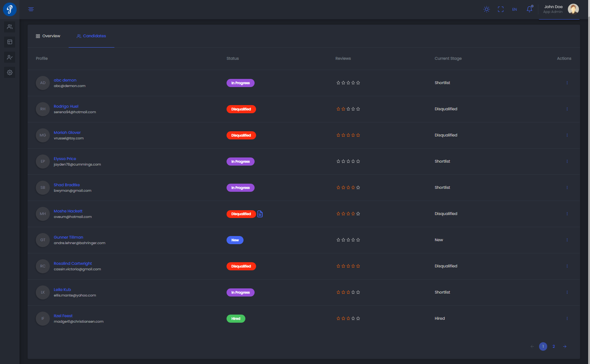Open the user-check sidebar icon
The width and height of the screenshot is (590, 364).
point(10,58)
